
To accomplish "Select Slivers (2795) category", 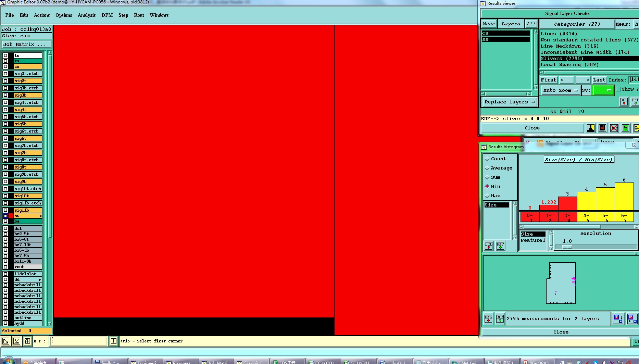I will tap(589, 59).
